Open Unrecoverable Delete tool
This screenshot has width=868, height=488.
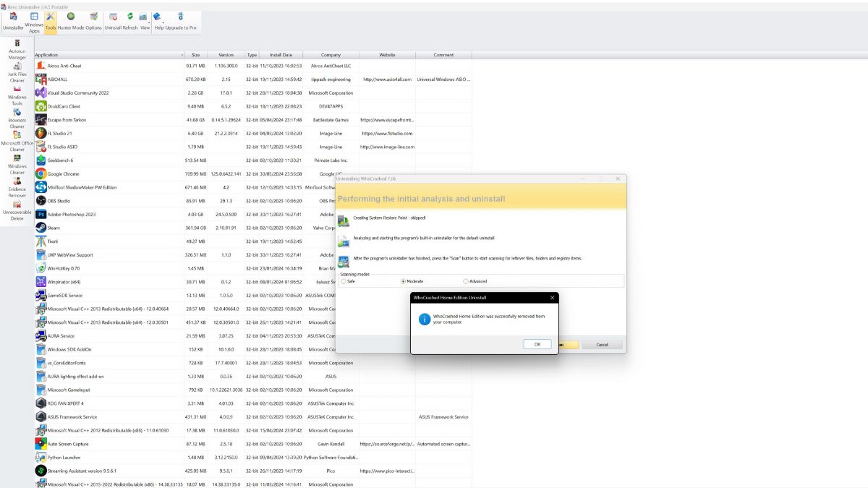(17, 211)
